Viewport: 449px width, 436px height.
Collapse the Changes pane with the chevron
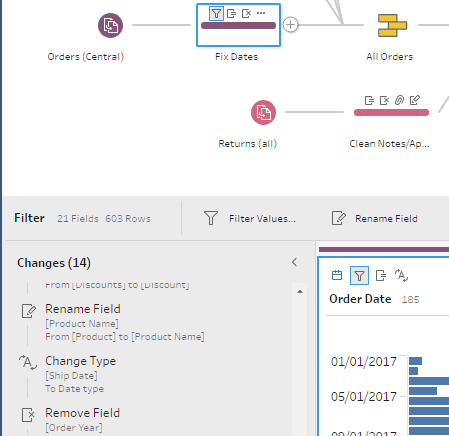point(294,262)
